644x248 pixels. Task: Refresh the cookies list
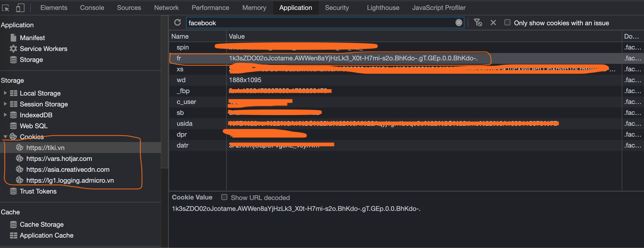177,23
